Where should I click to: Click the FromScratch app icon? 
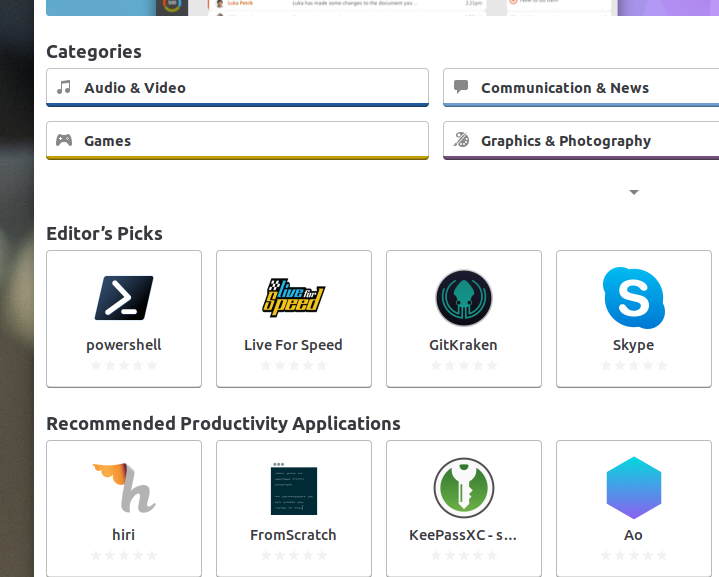point(293,489)
